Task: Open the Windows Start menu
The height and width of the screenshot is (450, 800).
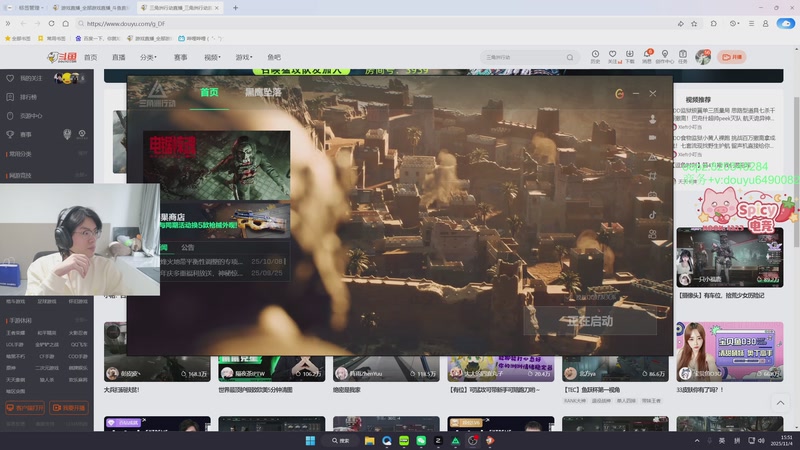Action: pyautogui.click(x=310, y=440)
